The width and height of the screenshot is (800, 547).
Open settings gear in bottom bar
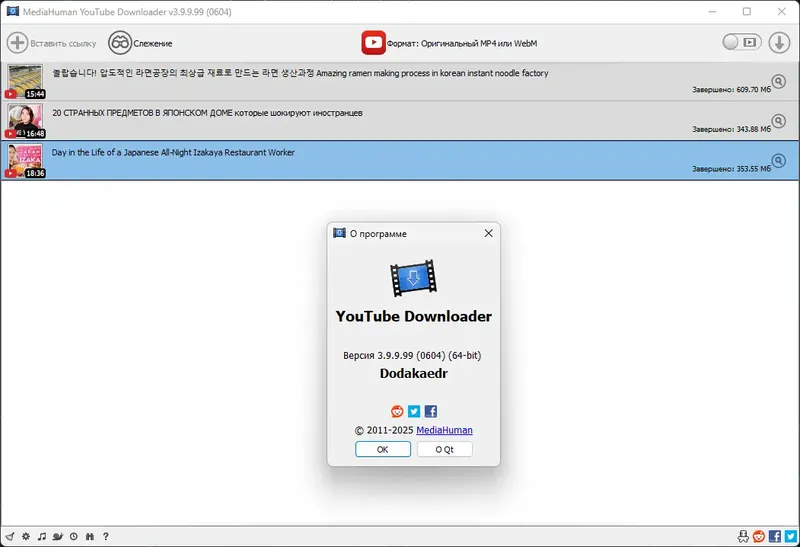pyautogui.click(x=26, y=536)
